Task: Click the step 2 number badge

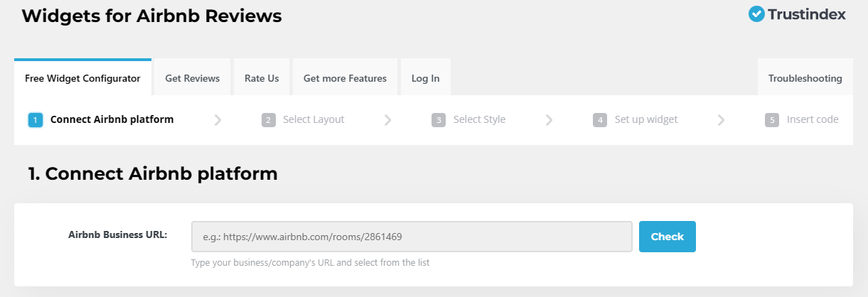Action: [x=269, y=120]
